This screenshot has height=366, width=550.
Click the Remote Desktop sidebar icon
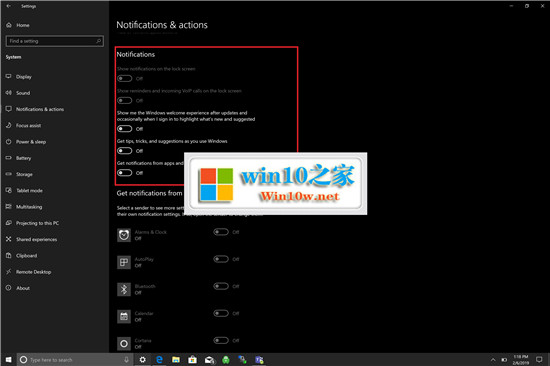(x=9, y=272)
